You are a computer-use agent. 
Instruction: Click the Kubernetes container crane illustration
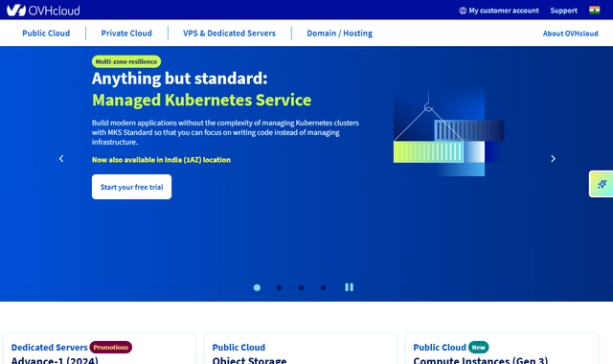coord(448,133)
